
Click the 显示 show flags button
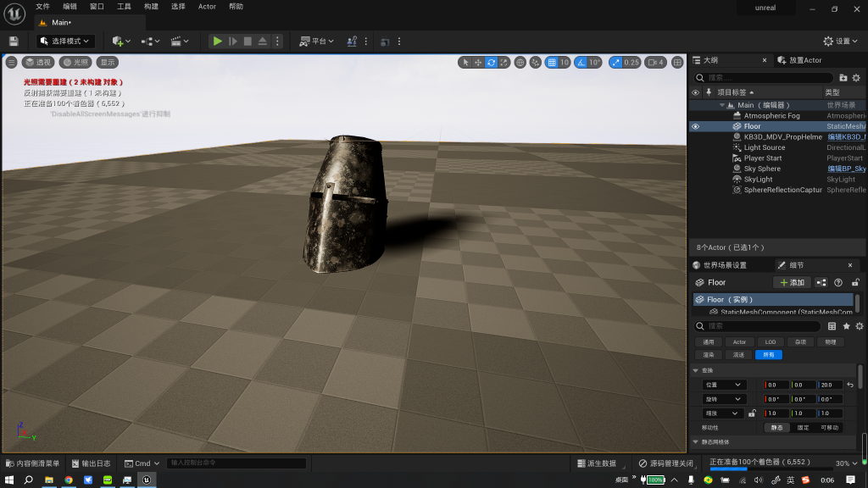pos(108,63)
